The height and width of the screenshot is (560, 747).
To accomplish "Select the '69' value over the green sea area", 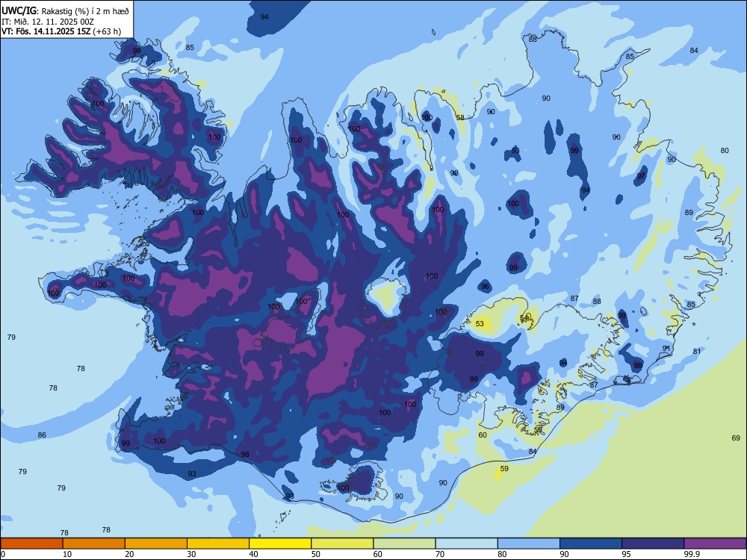I will point(736,438).
